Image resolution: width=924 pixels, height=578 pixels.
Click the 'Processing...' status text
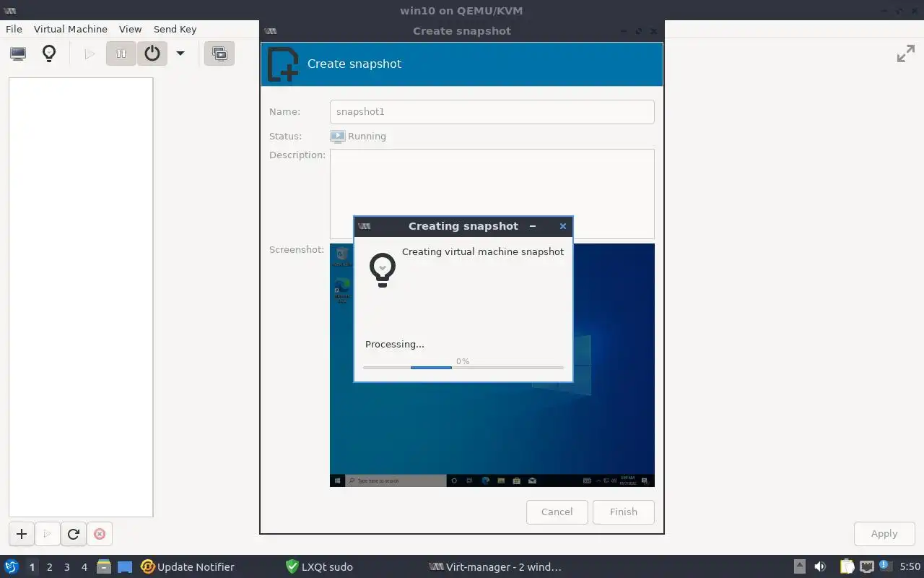[395, 344]
